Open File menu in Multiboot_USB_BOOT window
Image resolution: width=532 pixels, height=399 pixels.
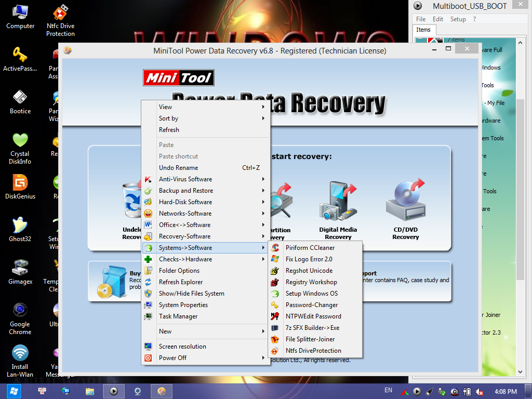(421, 19)
